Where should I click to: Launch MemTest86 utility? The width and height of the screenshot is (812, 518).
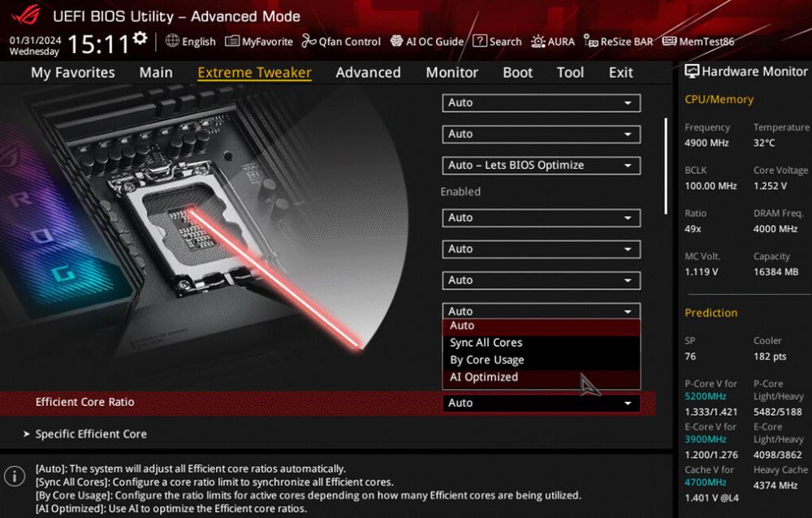[698, 41]
